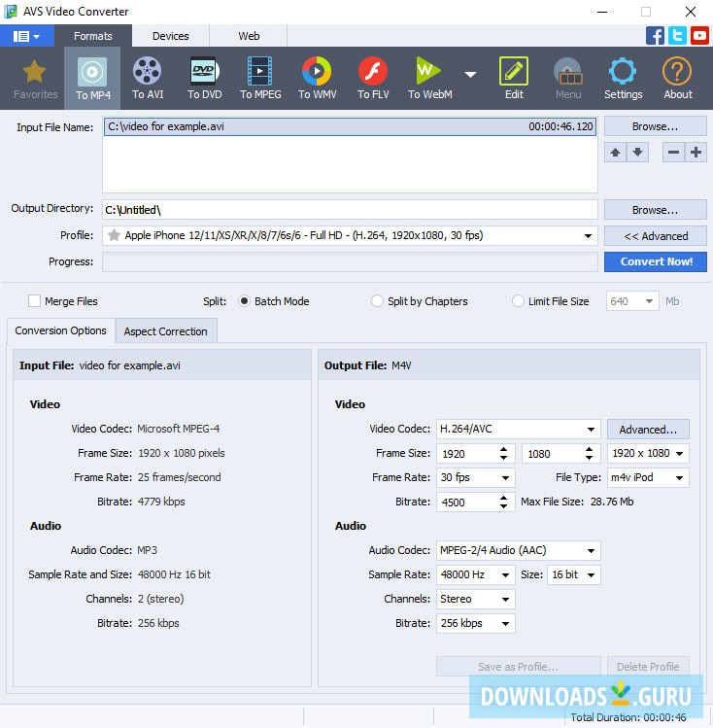
Task: Select the To WMV format icon
Action: [x=317, y=79]
